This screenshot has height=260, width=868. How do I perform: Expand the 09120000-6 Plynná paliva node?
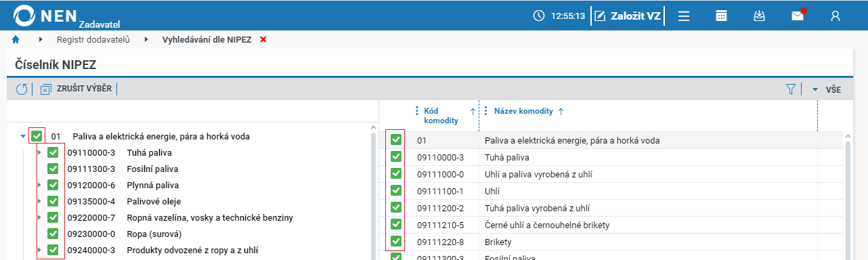(x=39, y=185)
